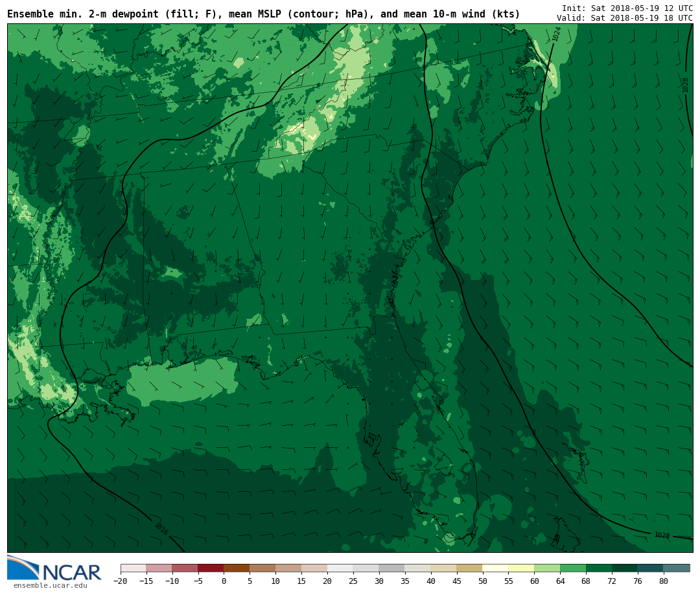The height and width of the screenshot is (593, 700).
Task: Click the 1028 contour label
Action: point(685,86)
